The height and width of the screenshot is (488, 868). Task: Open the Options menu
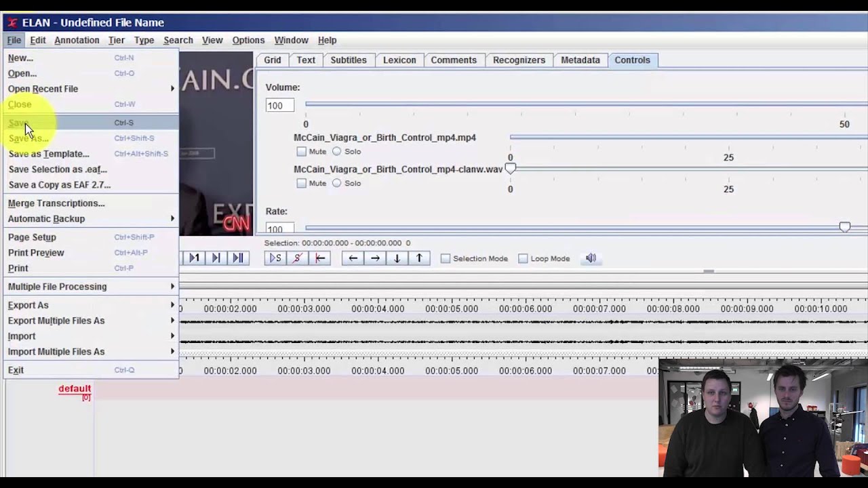[x=248, y=40]
